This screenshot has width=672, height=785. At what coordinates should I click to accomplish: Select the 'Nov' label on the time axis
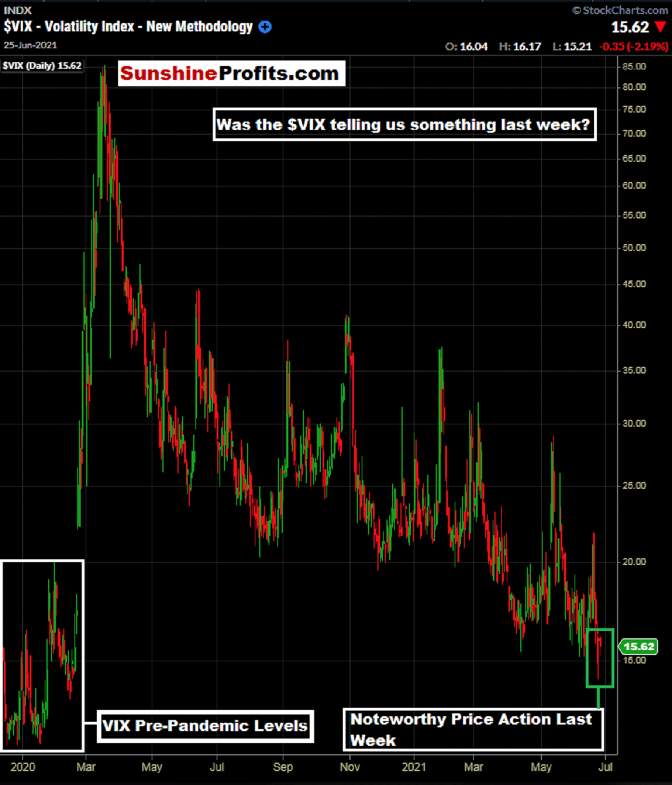point(349,767)
